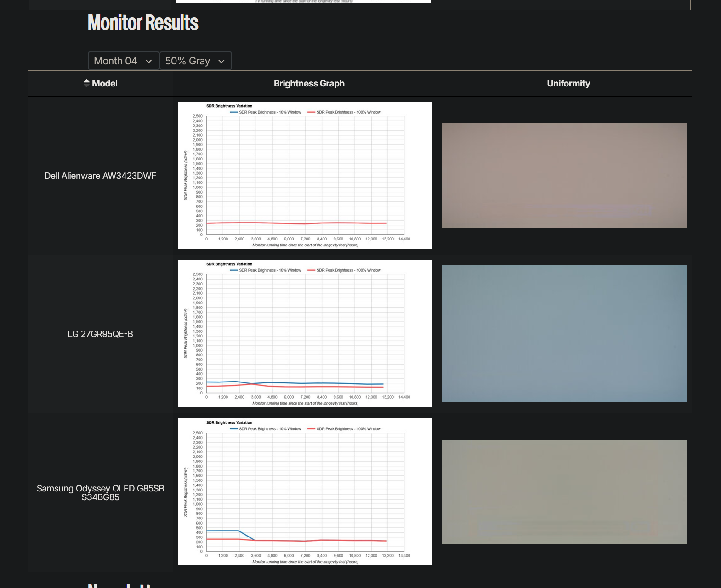This screenshot has width=721, height=588.
Task: Select the Dell Alienware AW3423DWF row label
Action: point(100,176)
